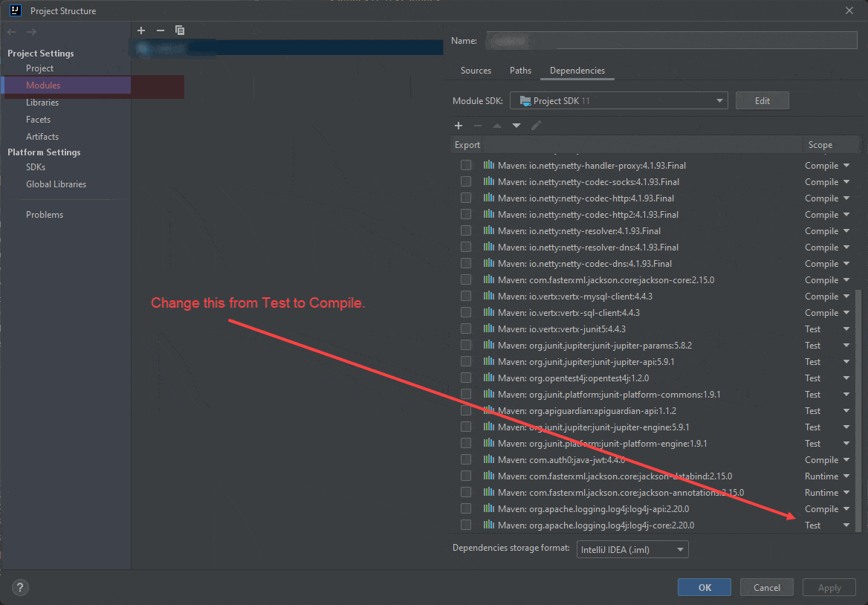868x605 pixels.
Task: Click the back navigation arrow
Action: (12, 32)
